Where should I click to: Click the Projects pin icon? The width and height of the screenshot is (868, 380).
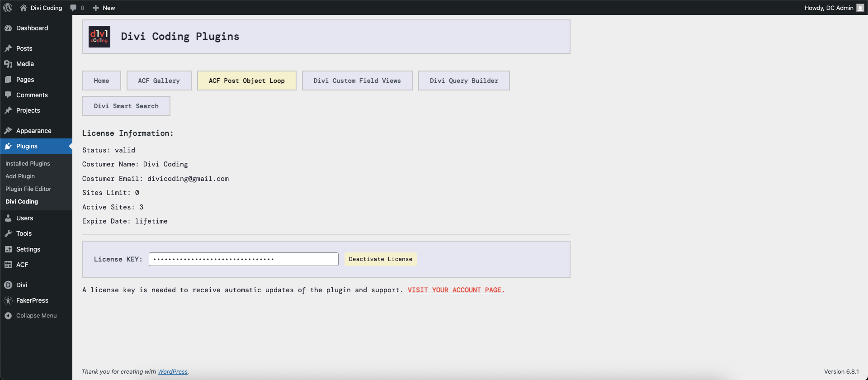click(x=8, y=110)
